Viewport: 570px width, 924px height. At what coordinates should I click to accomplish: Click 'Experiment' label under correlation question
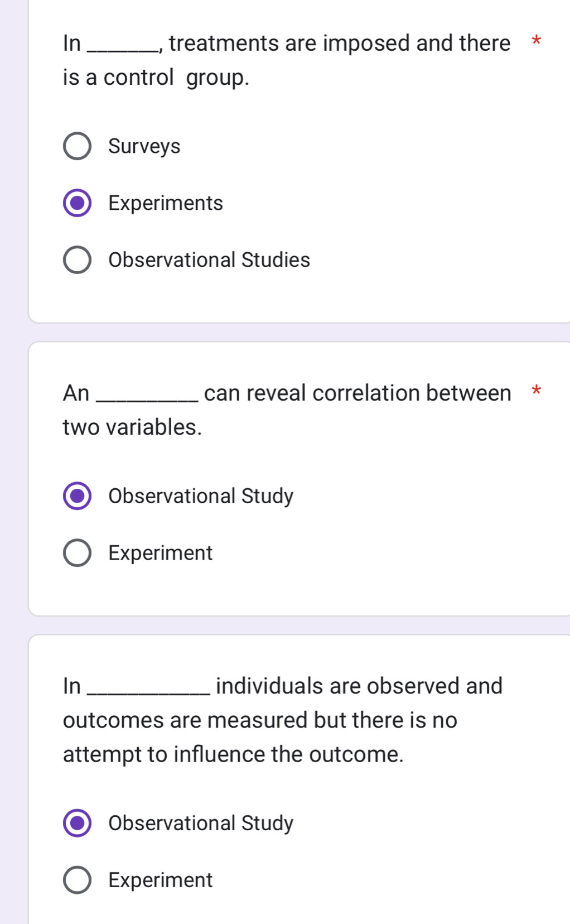pyautogui.click(x=160, y=553)
